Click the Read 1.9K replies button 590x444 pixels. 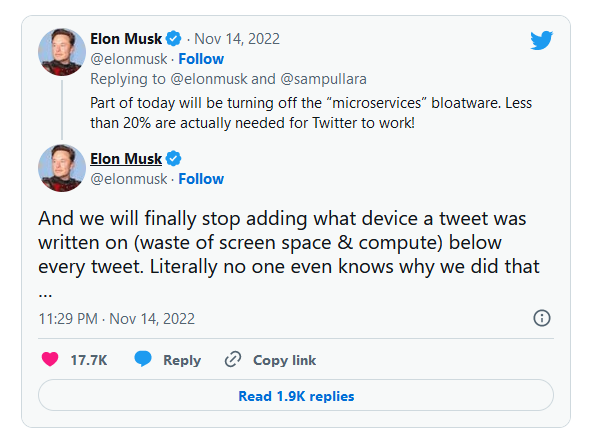pos(296,395)
